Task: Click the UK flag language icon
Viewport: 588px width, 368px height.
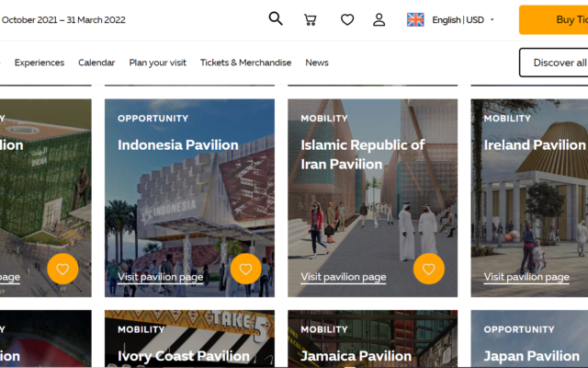Action: (415, 19)
